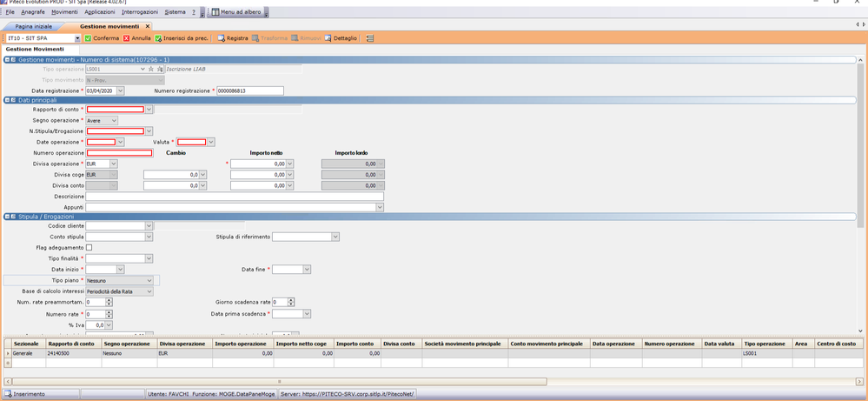868x401 pixels.
Task: Collapse the Stipula / Erogazioni section
Action: click(x=7, y=217)
